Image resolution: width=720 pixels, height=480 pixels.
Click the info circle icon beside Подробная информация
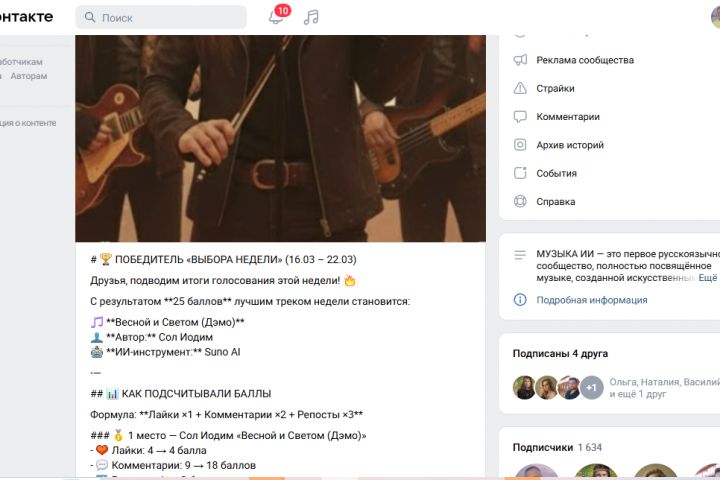click(x=520, y=300)
